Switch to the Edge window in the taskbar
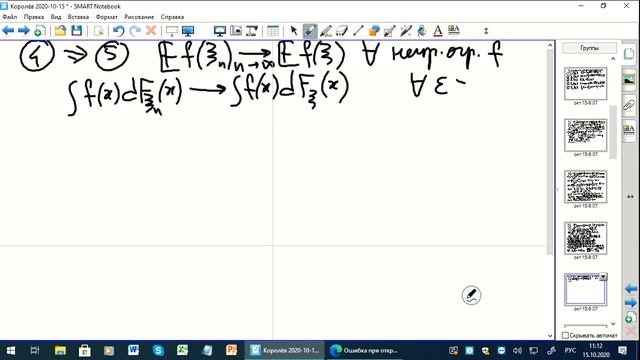The height and width of the screenshot is (360, 640). pyautogui.click(x=365, y=350)
